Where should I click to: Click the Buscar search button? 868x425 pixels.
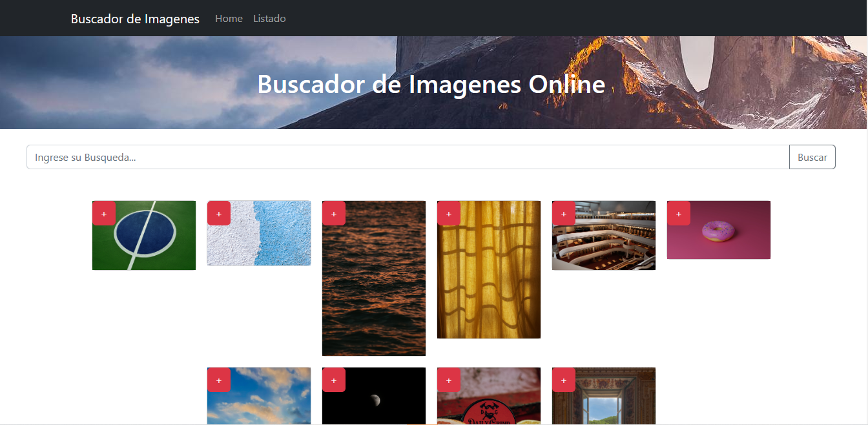(812, 157)
